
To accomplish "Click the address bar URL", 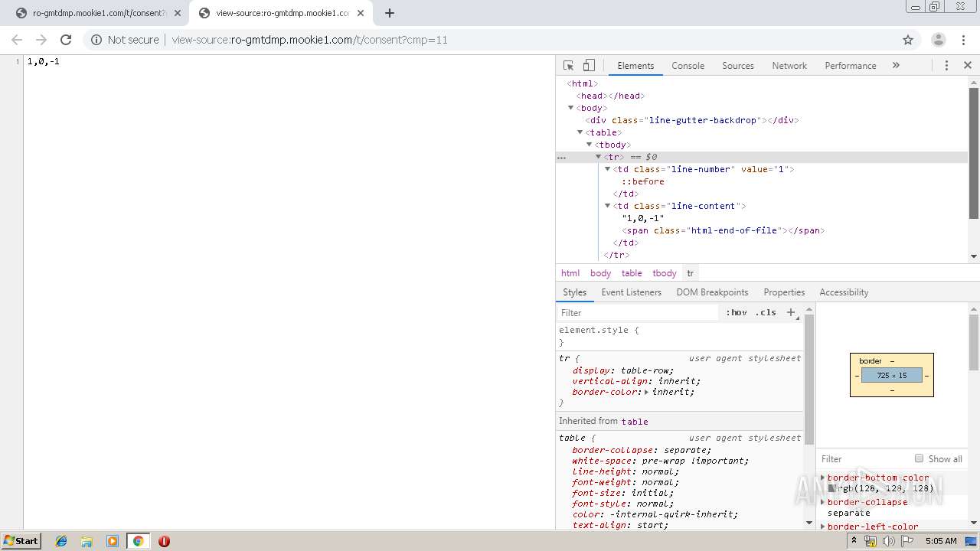I will click(x=309, y=40).
